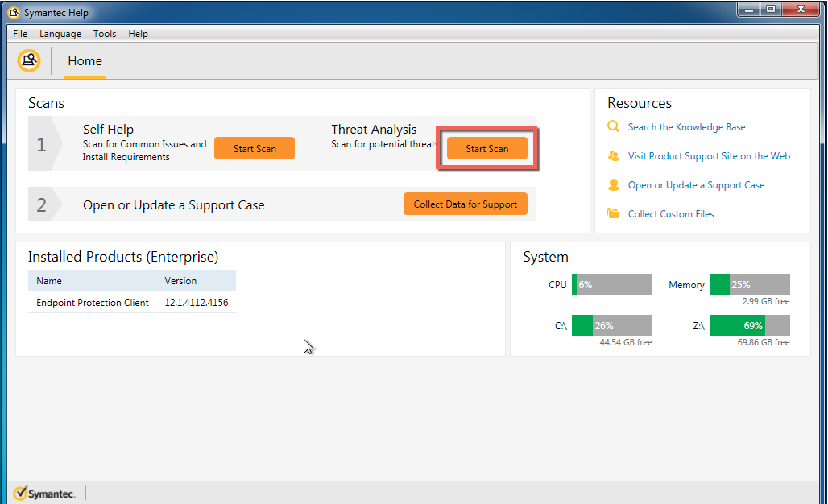Click the Symantec Help home icon in toolbar

click(x=29, y=61)
